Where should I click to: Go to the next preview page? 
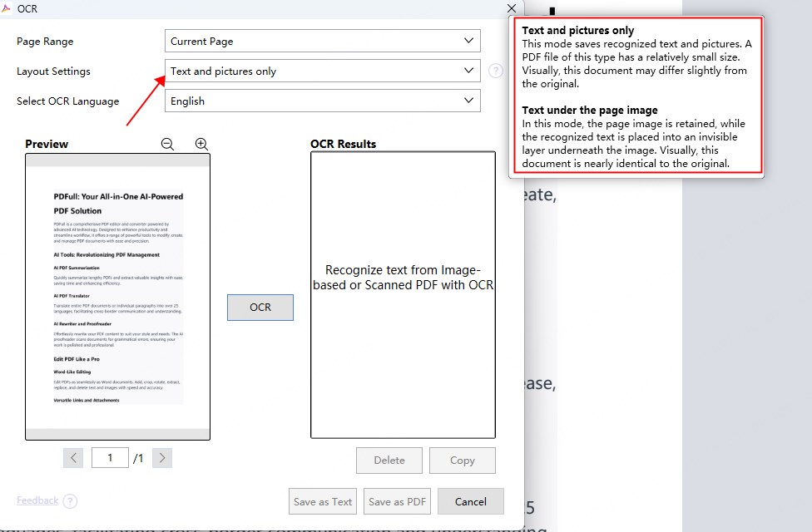161,457
